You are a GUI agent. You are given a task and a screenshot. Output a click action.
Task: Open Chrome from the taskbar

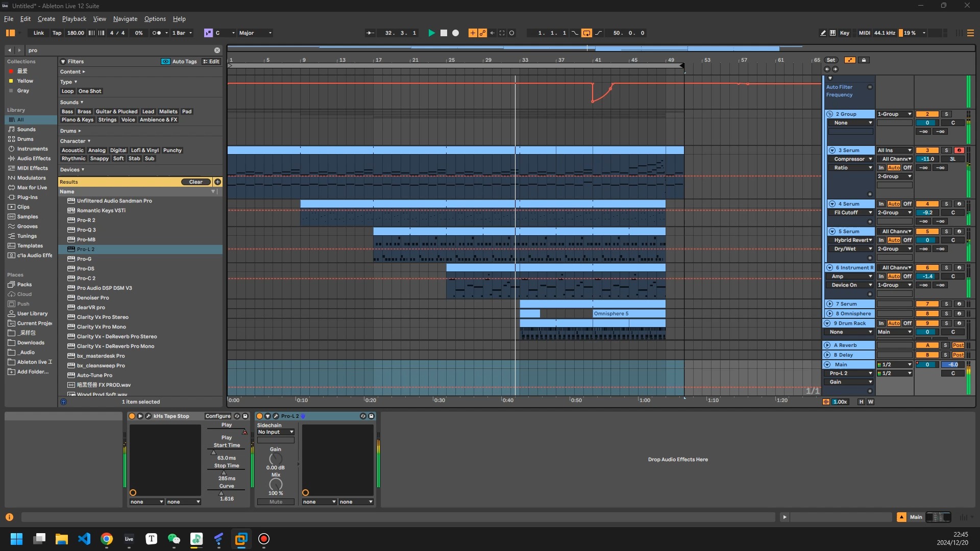point(107,539)
